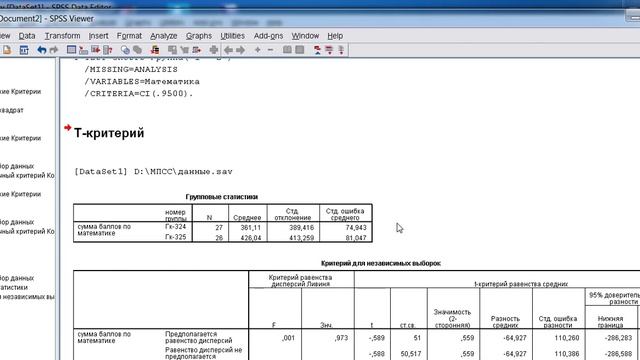Click the Levene F value ,001

[288, 338]
